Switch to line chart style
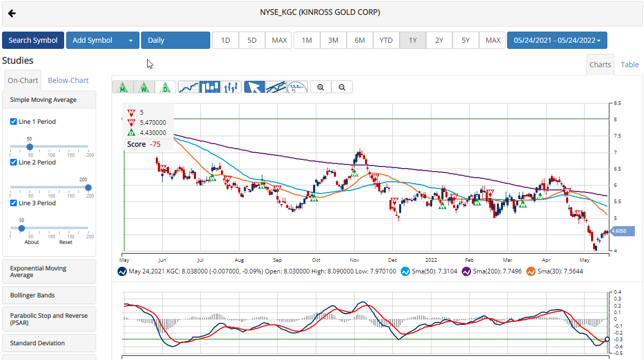The width and height of the screenshot is (644, 360). click(x=188, y=87)
